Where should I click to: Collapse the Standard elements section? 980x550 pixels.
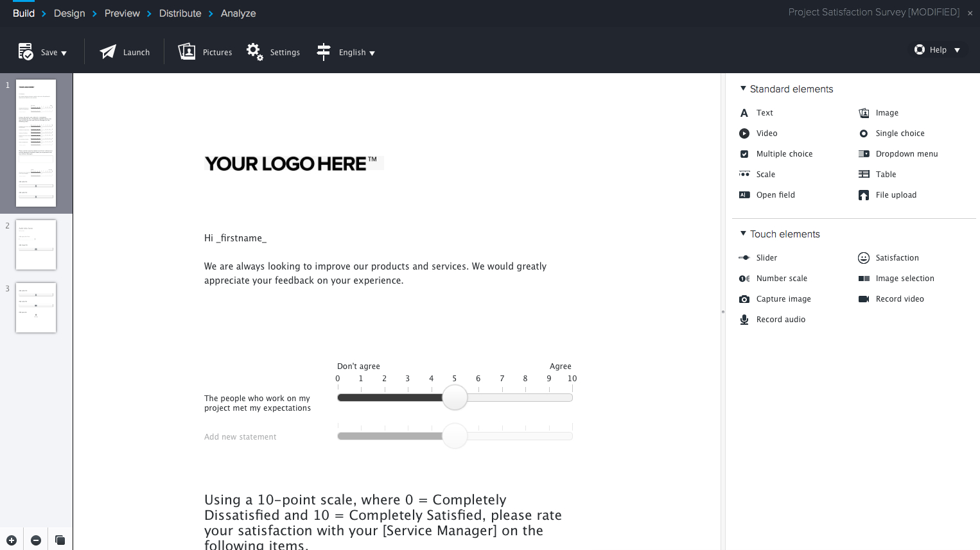point(743,89)
